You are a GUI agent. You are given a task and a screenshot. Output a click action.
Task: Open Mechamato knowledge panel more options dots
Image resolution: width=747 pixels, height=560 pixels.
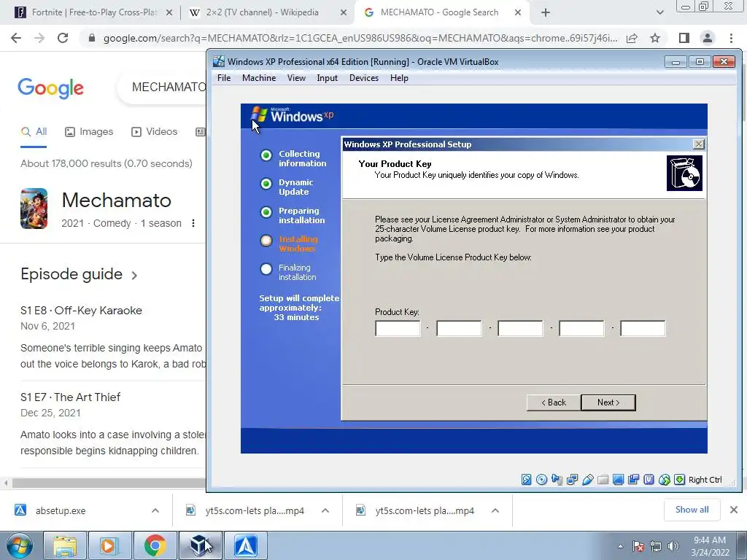[x=193, y=223]
